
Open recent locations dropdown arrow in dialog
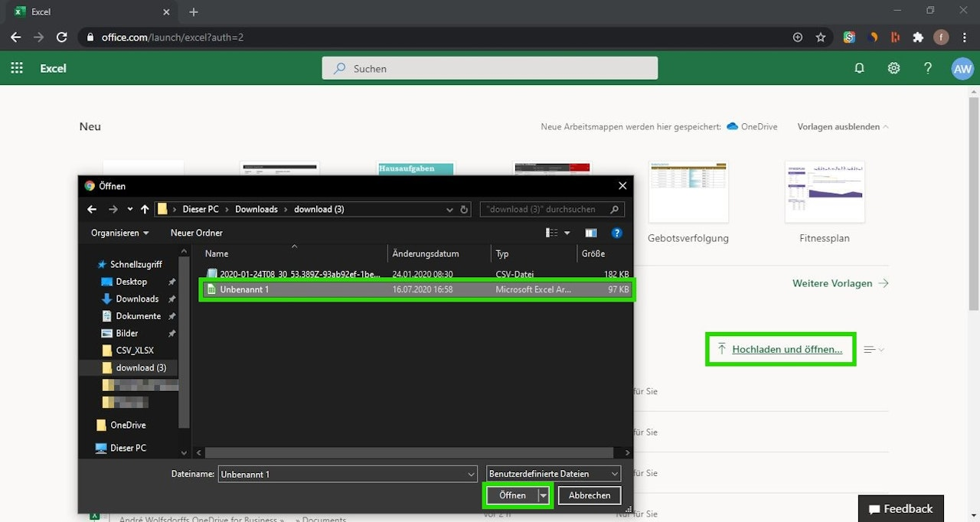pos(130,209)
